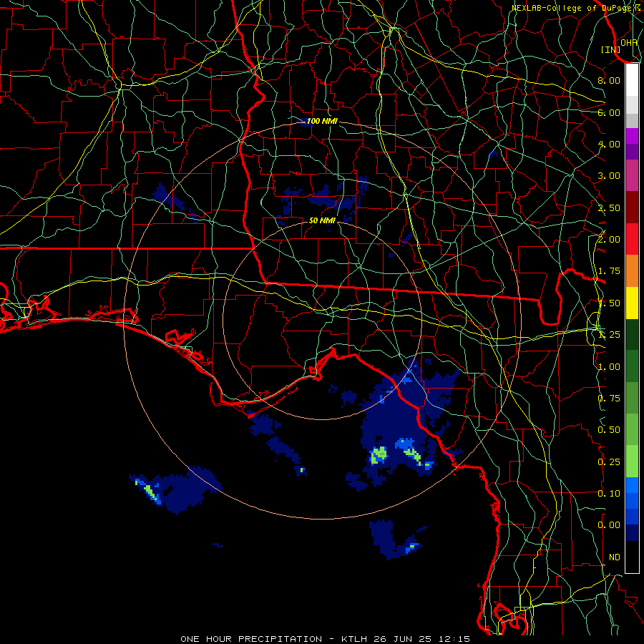Click the 0.00 legend value

609,525
